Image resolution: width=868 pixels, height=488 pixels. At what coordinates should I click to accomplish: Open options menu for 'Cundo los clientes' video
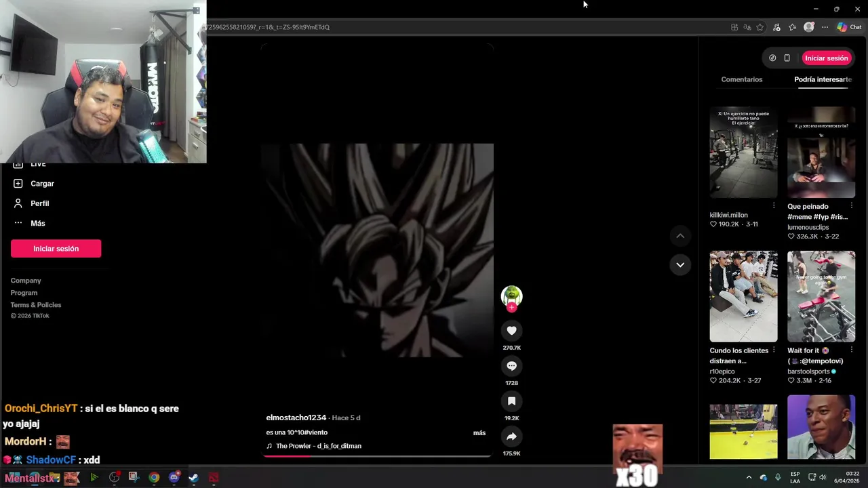(x=774, y=350)
